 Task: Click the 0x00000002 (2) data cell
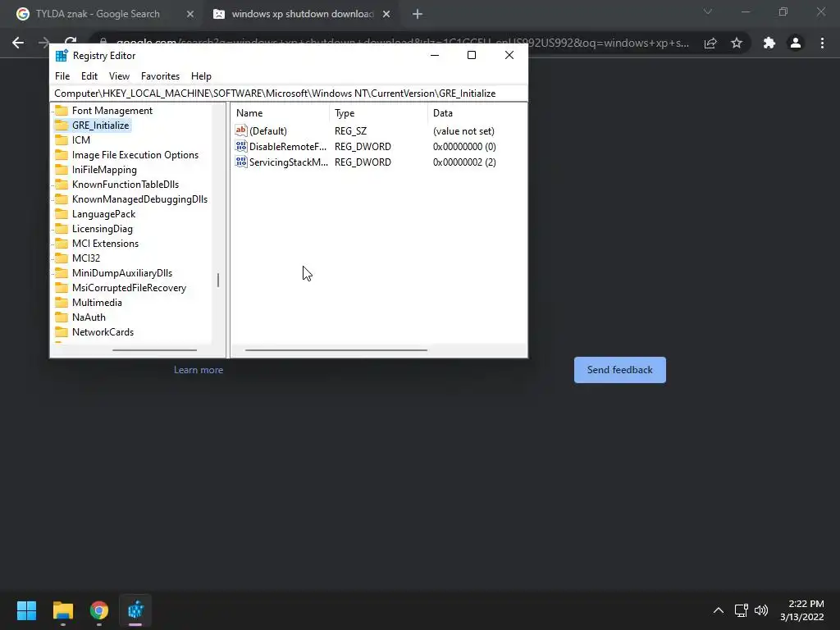[464, 162]
